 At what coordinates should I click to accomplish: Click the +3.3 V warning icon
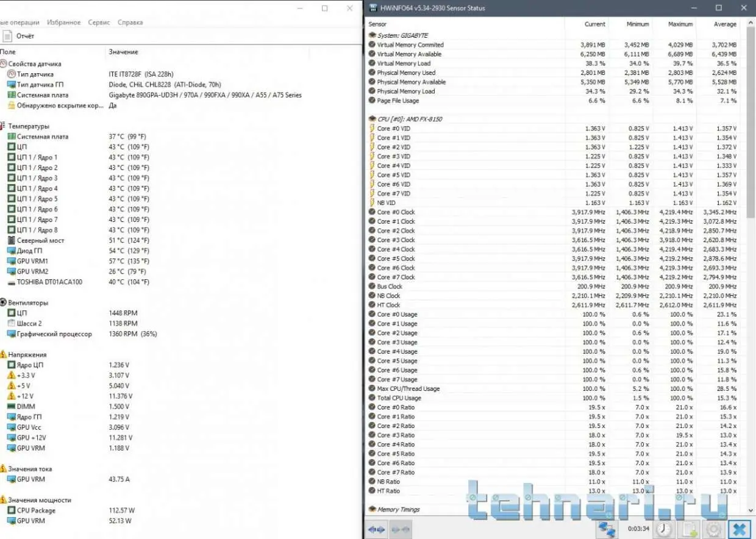coord(12,375)
